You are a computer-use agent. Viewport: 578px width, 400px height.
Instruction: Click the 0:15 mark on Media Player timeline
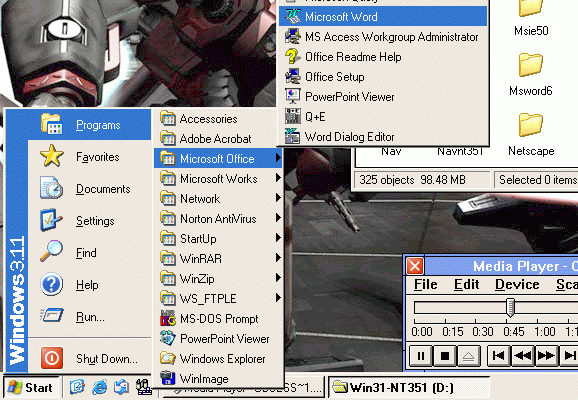453,332
